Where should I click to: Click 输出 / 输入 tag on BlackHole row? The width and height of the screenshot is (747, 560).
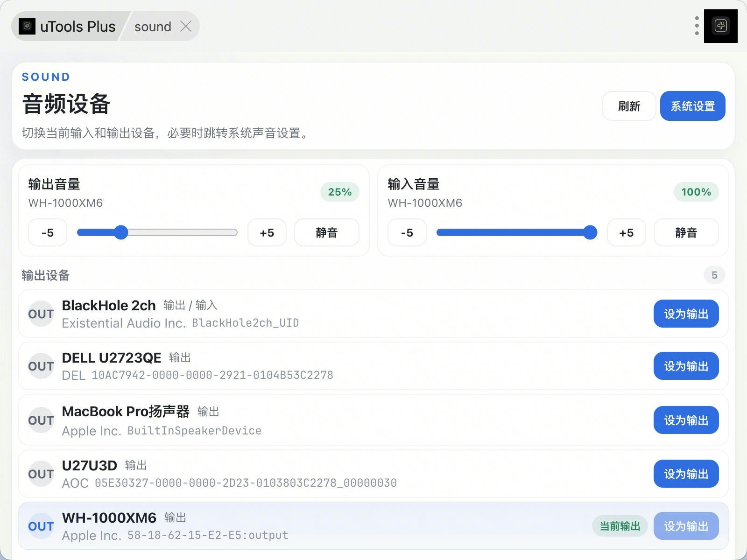pos(190,305)
